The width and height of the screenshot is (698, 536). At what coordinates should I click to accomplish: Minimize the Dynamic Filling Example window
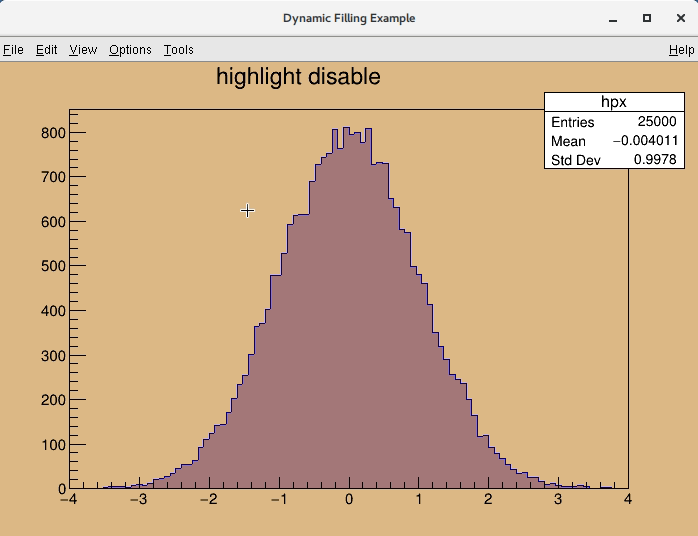point(613,18)
